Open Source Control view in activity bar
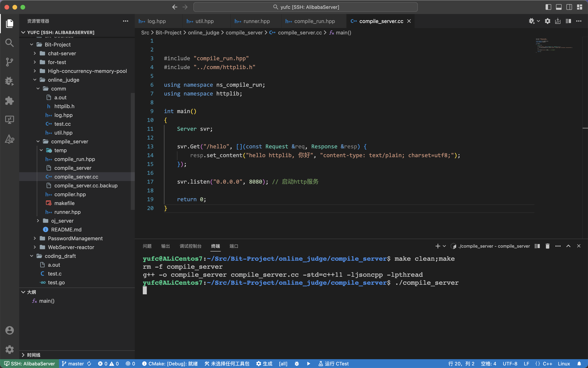 point(9,62)
